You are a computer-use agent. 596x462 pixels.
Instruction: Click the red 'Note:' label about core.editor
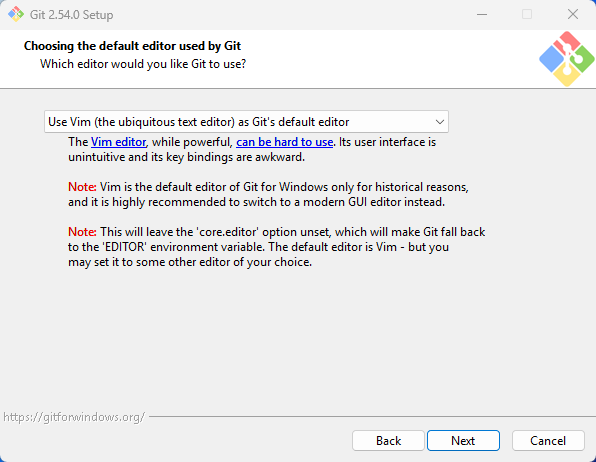[82, 232]
